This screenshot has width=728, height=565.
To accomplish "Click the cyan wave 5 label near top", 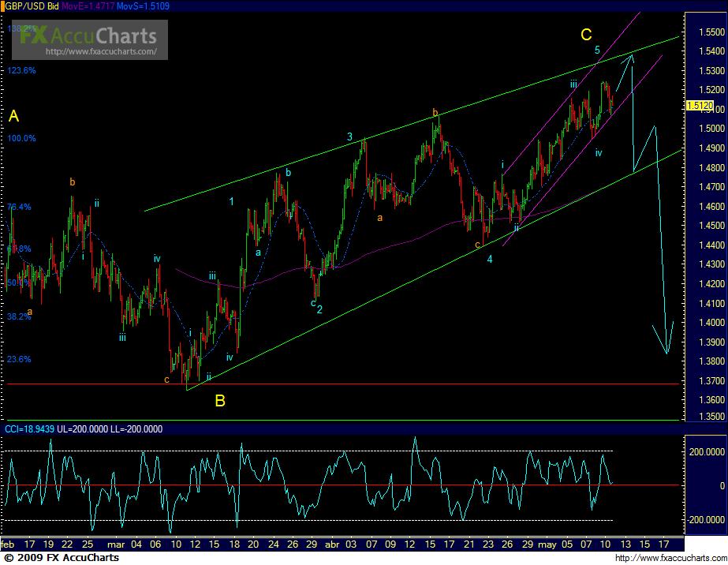I will click(597, 51).
